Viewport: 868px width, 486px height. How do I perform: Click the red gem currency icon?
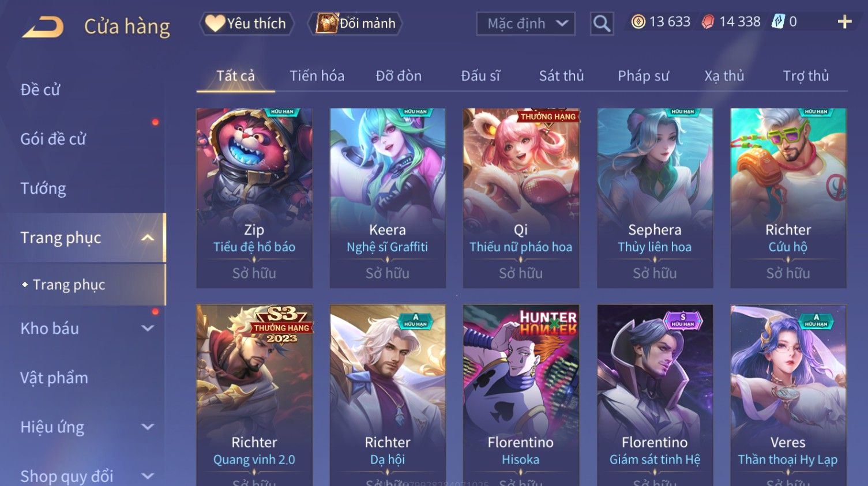[x=708, y=22]
